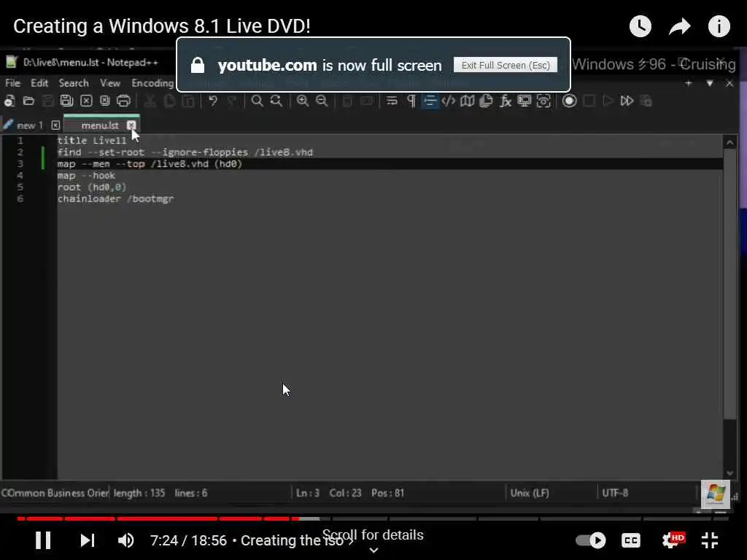Image resolution: width=747 pixels, height=560 pixels.
Task: Toggle the Autoplay switch
Action: click(590, 540)
